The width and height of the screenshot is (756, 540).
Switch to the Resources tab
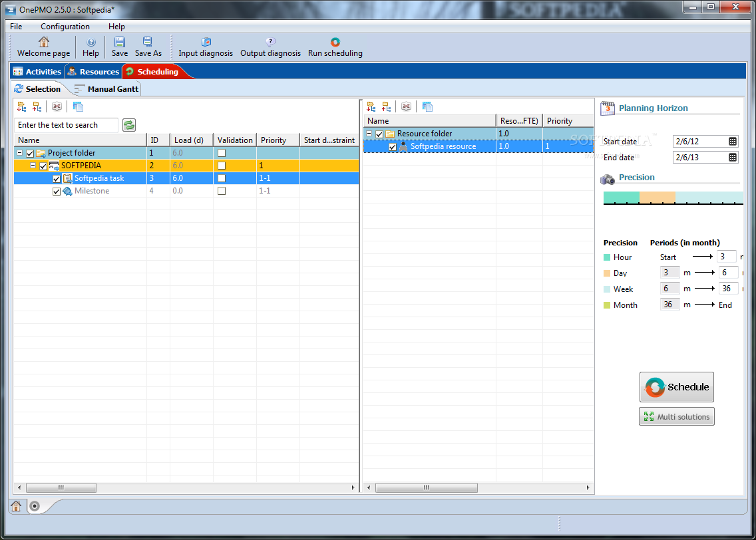[94, 72]
